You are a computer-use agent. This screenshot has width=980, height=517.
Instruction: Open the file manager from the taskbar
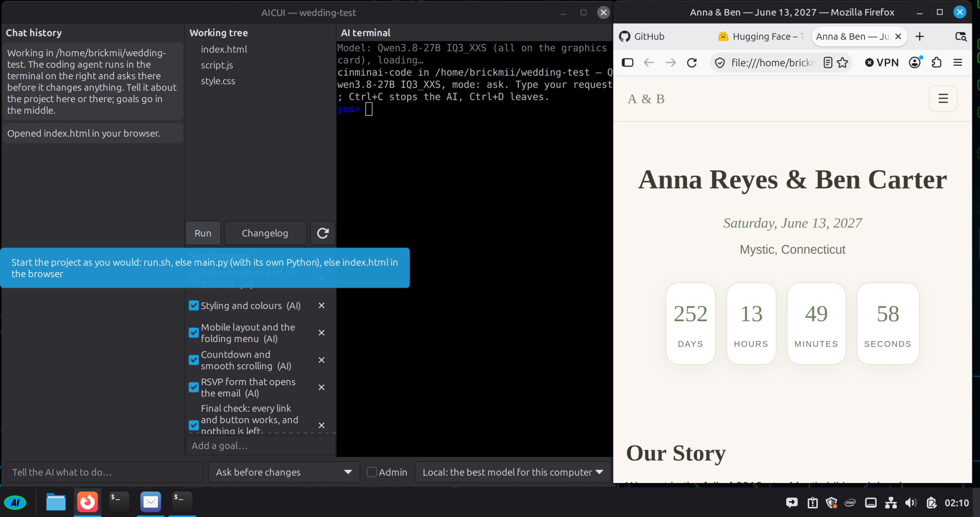click(56, 502)
